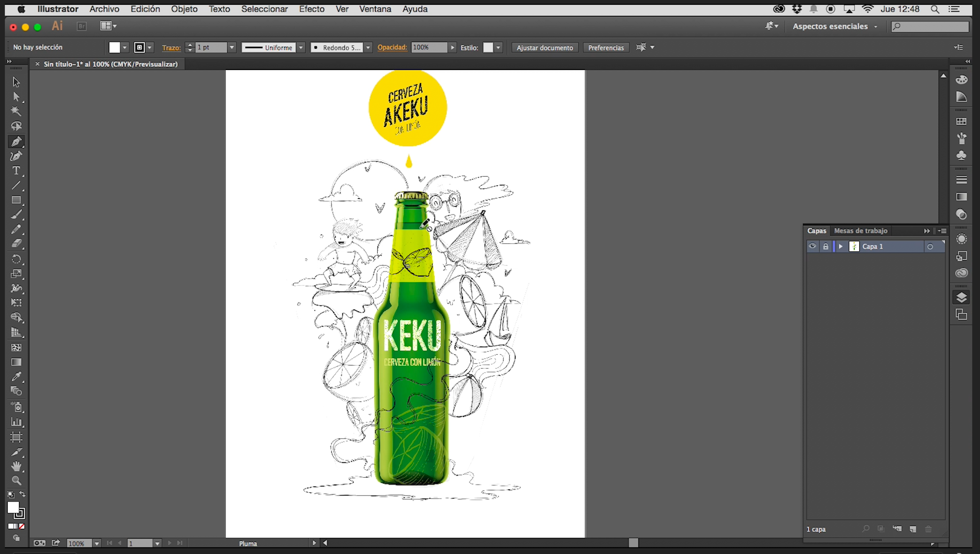Switch to the Mesas de trabajo tab
The width and height of the screenshot is (980, 554).
click(860, 231)
